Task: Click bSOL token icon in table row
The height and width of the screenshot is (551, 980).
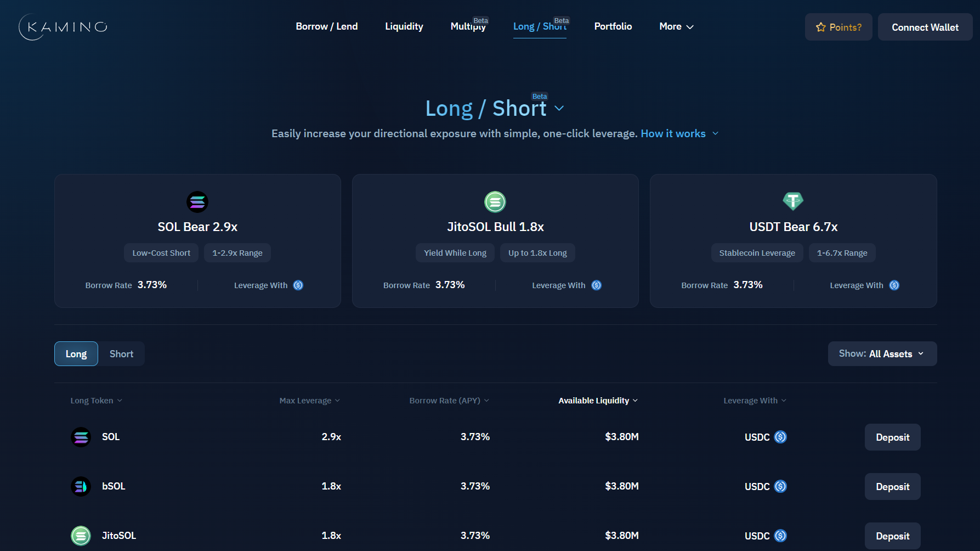Action: pos(81,487)
